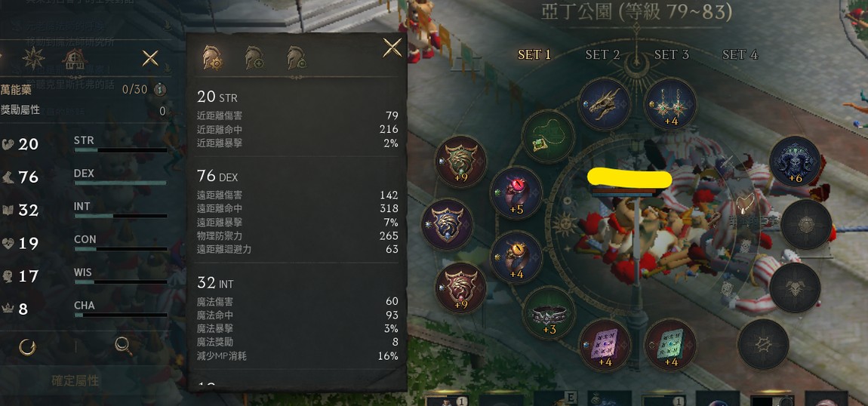Open the magnifier search icon below stats
The height and width of the screenshot is (406, 868).
pos(123,346)
